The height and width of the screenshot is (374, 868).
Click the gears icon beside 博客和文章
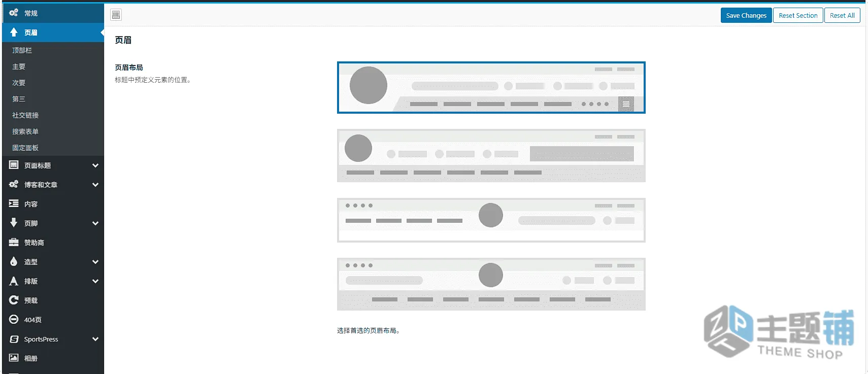[14, 184]
